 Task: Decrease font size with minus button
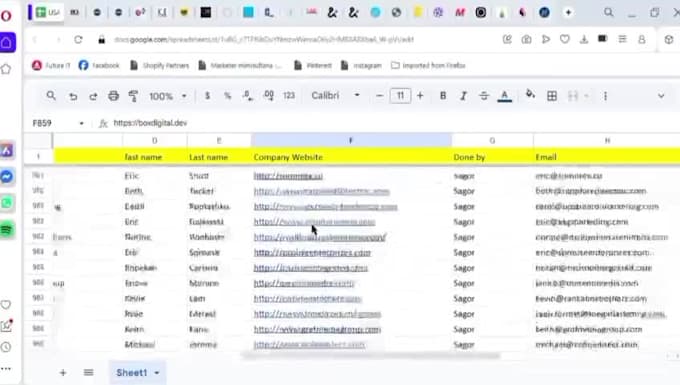tap(379, 96)
